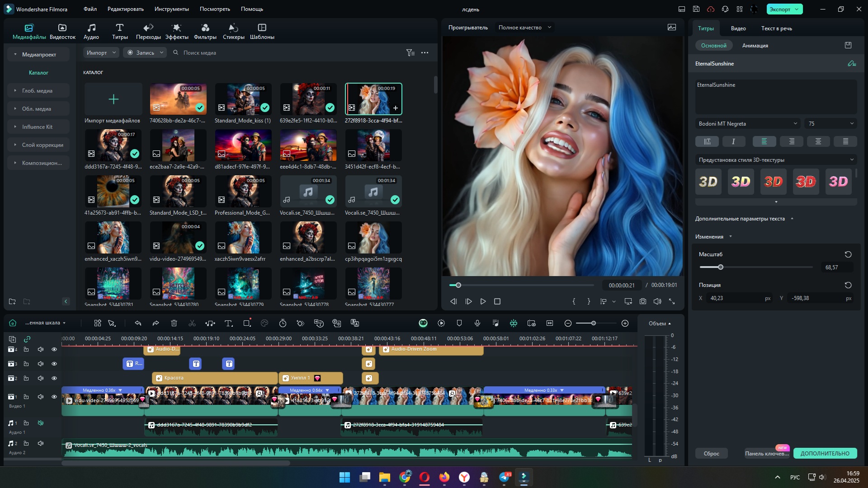
Task: Mute audio track 2 speaker icon
Action: [x=41, y=443]
